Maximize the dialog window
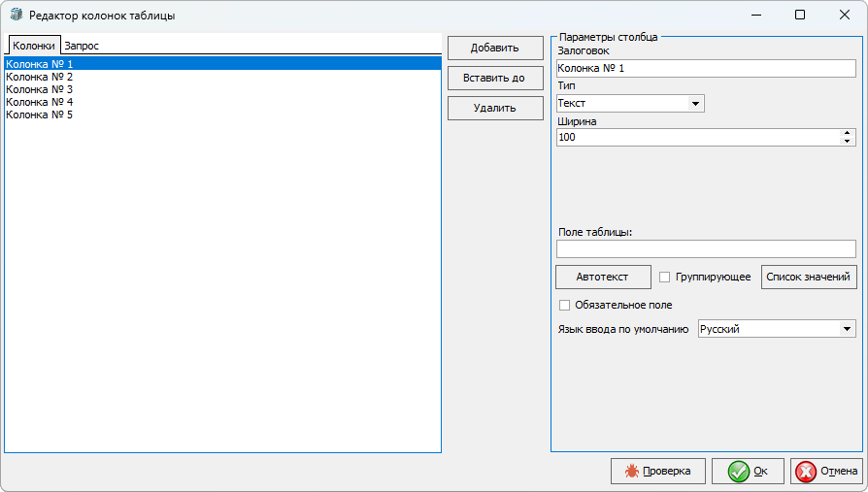868x492 pixels. pos(800,15)
